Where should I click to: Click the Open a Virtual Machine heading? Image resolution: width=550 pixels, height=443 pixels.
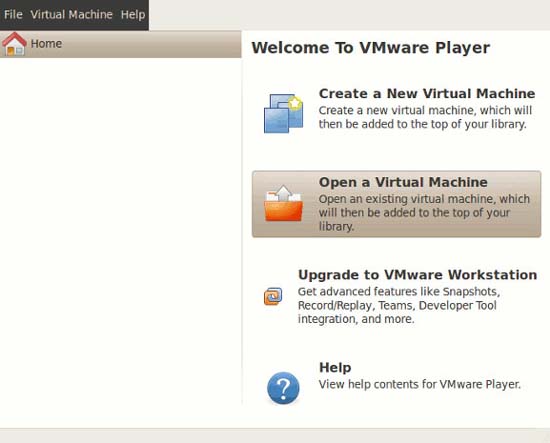[403, 182]
